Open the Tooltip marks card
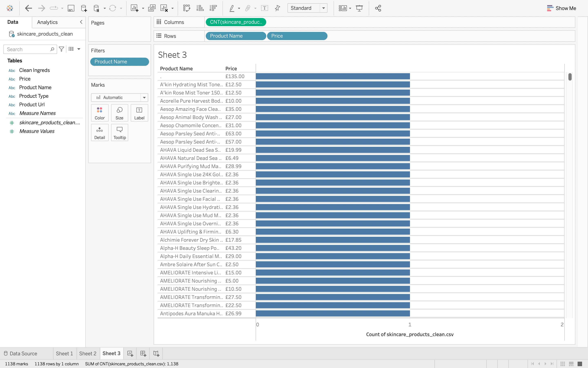Image resolution: width=588 pixels, height=368 pixels. 120,133
